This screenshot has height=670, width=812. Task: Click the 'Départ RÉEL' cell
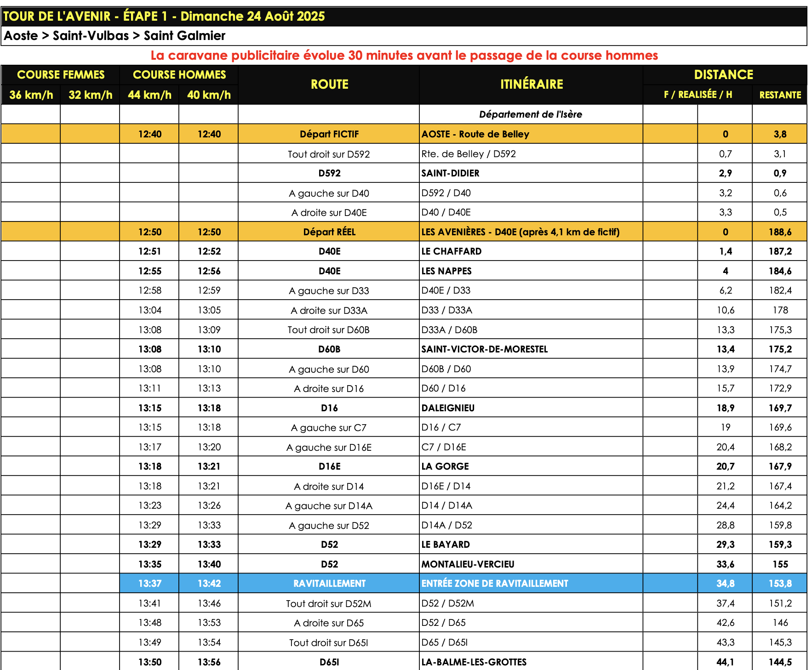pyautogui.click(x=329, y=232)
